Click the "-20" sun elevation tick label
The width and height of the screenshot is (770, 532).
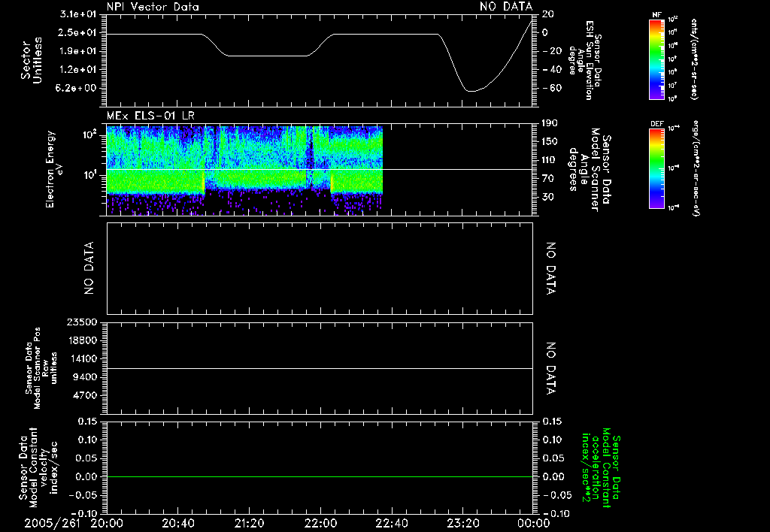pyautogui.click(x=552, y=51)
